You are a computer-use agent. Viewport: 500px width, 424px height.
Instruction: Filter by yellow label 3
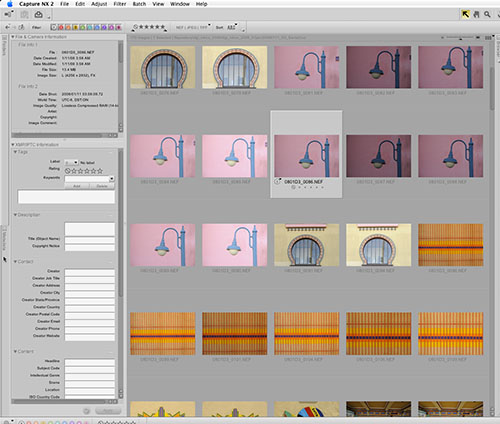click(x=75, y=27)
